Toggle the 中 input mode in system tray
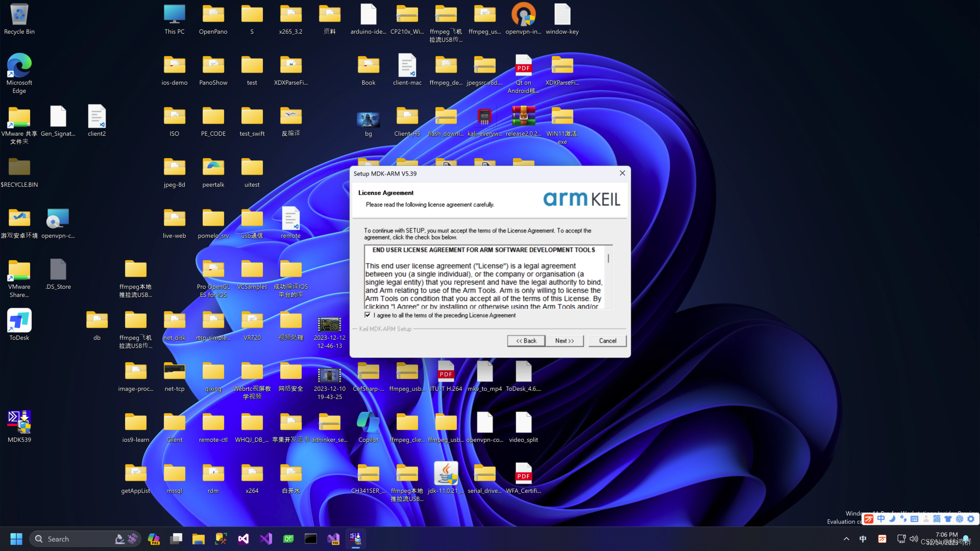980x551 pixels. (x=863, y=539)
